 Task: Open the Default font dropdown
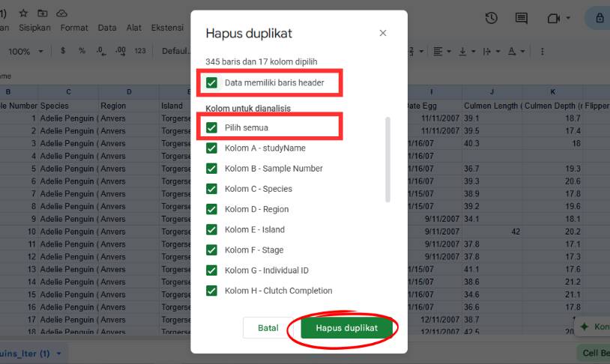tap(176, 51)
